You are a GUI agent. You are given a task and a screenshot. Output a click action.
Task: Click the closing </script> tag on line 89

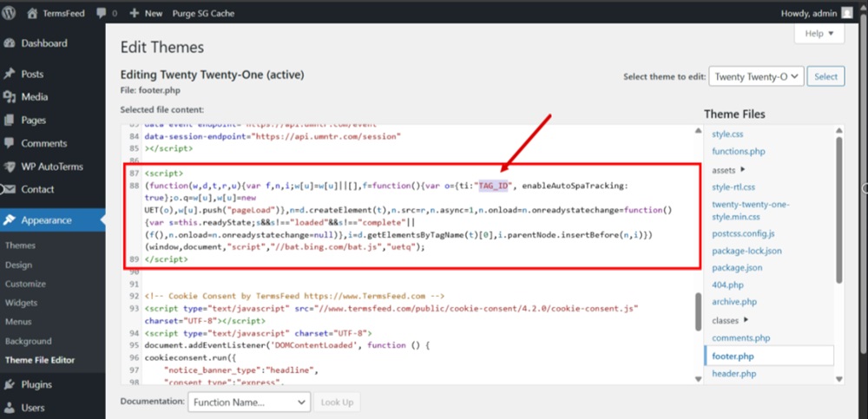pos(166,259)
